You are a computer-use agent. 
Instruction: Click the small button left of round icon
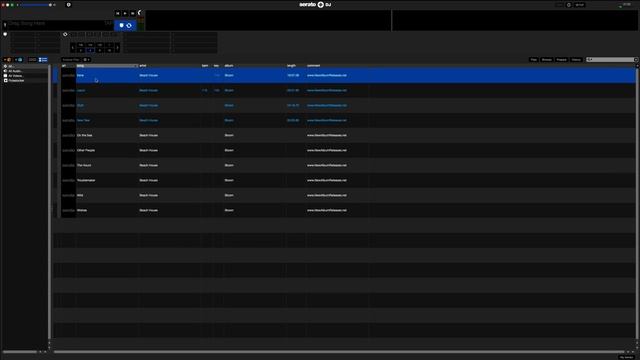pos(560,5)
